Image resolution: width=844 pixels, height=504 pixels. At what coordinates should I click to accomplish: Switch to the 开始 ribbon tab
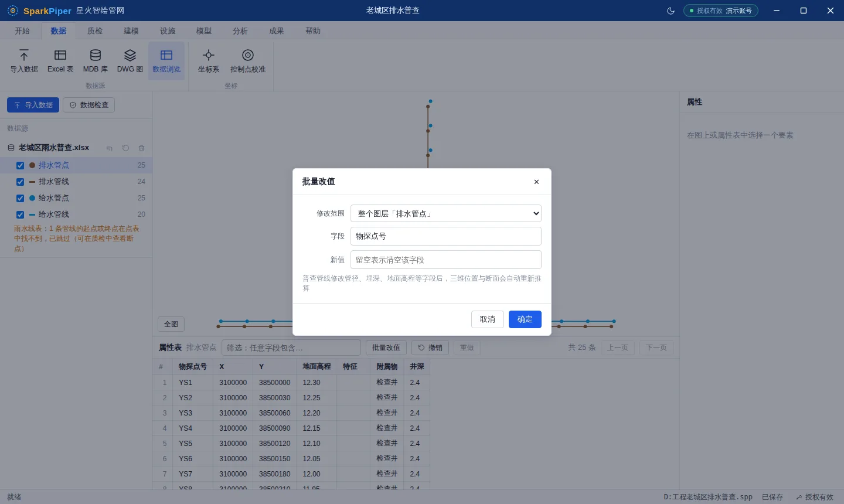coord(22,31)
